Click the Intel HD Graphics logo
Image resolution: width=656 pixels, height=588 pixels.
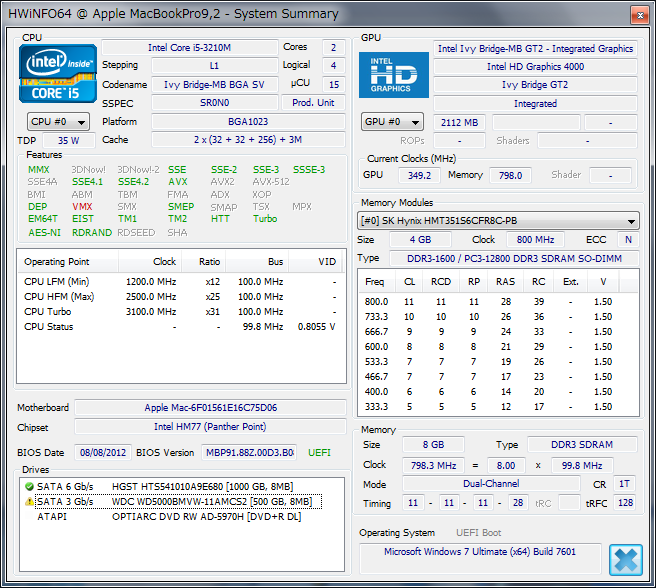click(x=394, y=75)
